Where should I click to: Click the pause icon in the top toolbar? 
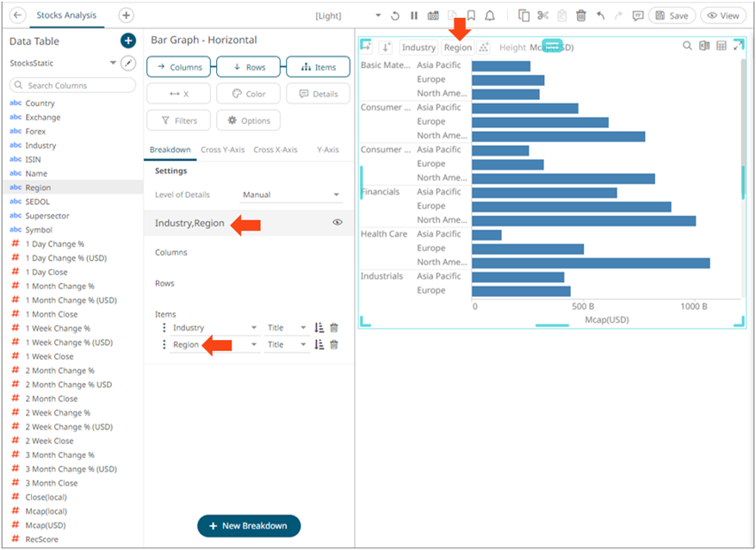(415, 15)
